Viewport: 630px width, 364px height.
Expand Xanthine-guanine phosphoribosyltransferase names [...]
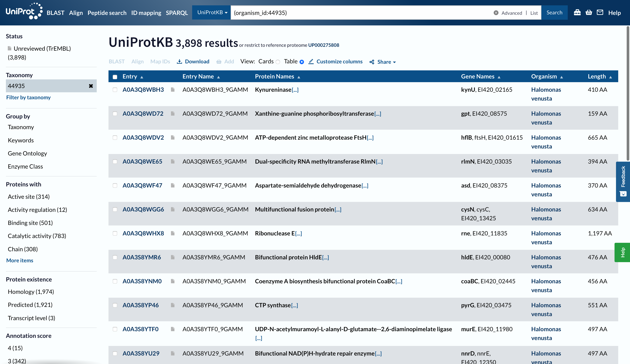point(378,113)
